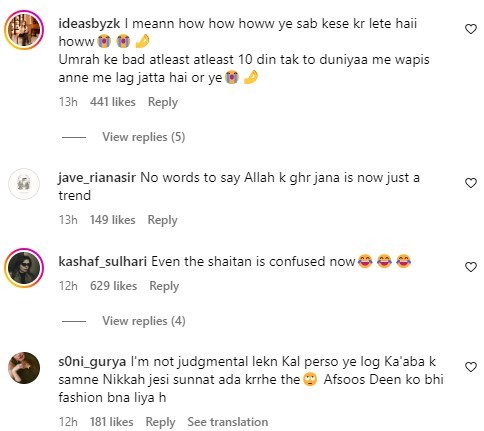
Task: Reply to the ideasbyzk comment
Action: [163, 102]
